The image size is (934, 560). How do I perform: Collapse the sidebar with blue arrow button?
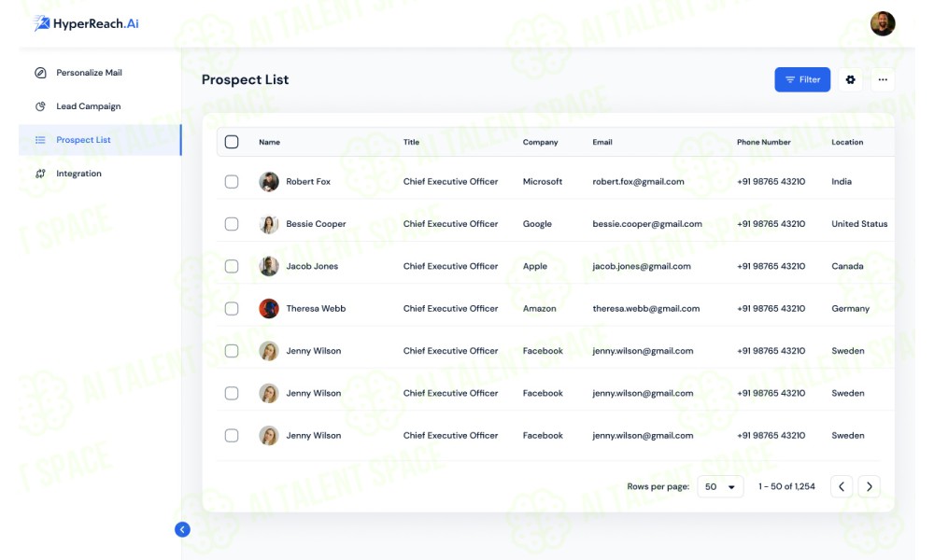(182, 529)
